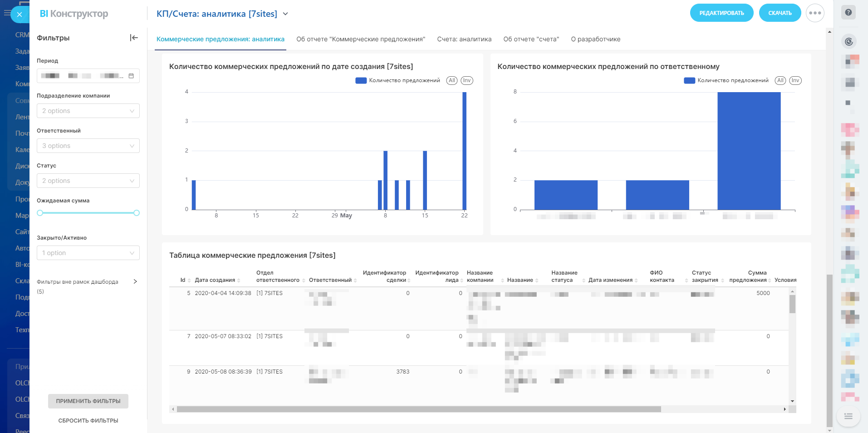Expand Фильтры вне рамок дашборда section

(x=135, y=281)
